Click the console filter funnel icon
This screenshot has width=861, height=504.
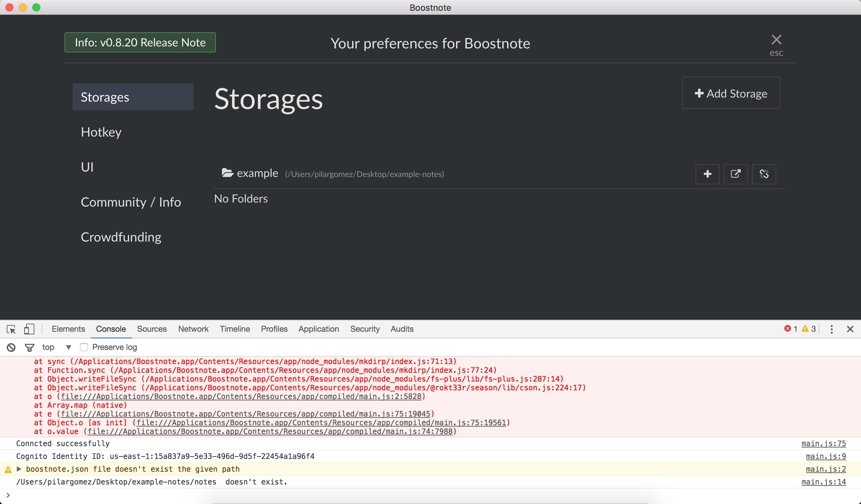(29, 347)
